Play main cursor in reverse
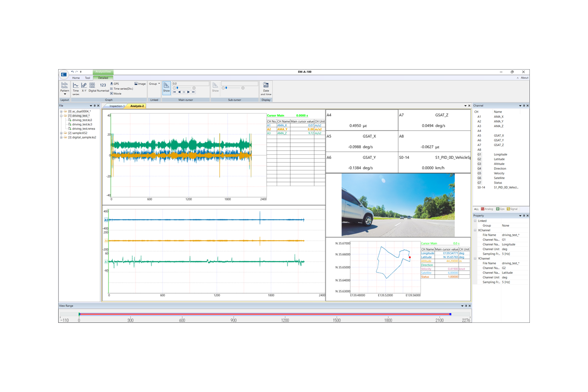This screenshot has width=588, height=392. (179, 92)
